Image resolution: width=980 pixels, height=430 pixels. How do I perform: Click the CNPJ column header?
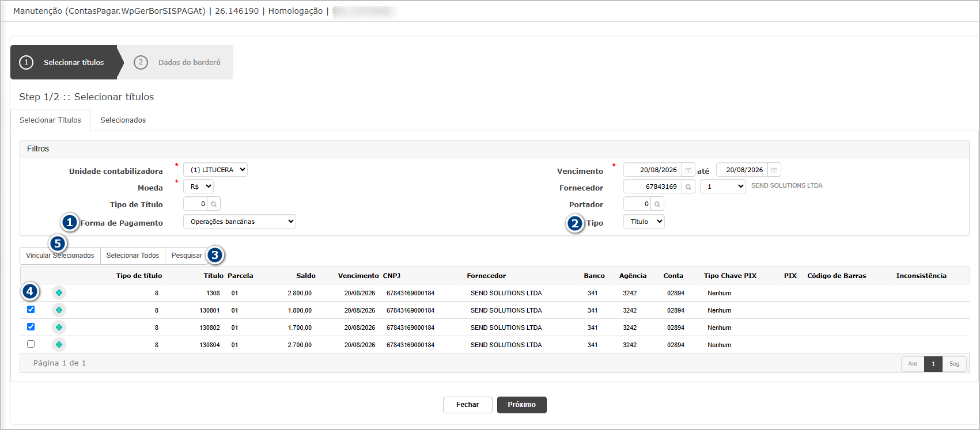[x=392, y=276]
